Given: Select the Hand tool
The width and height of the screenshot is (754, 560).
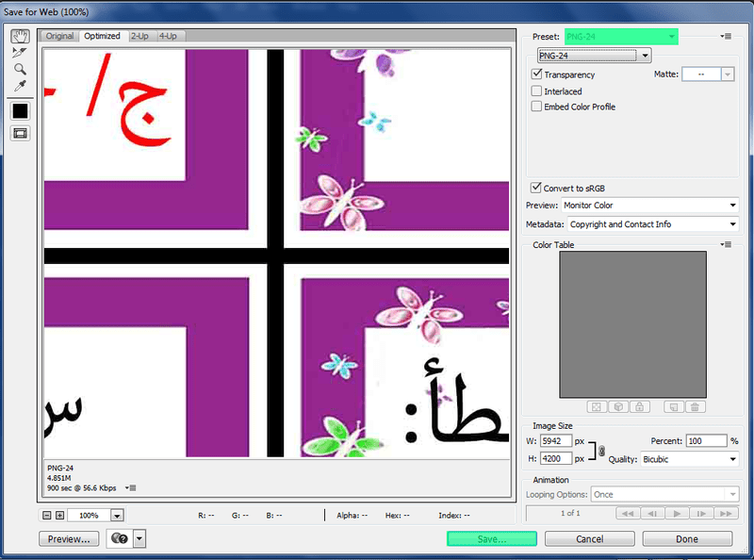Looking at the screenshot, I should 20,36.
